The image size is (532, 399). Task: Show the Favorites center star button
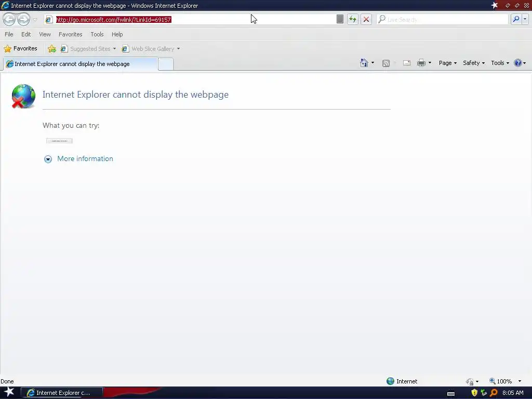coord(20,48)
